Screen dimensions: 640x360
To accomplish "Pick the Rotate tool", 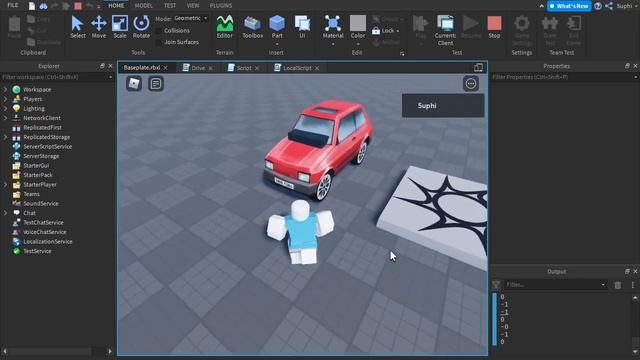I will click(x=141, y=27).
